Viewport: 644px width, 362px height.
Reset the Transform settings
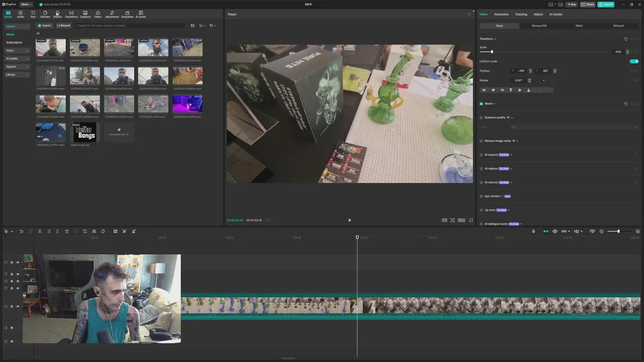click(626, 39)
